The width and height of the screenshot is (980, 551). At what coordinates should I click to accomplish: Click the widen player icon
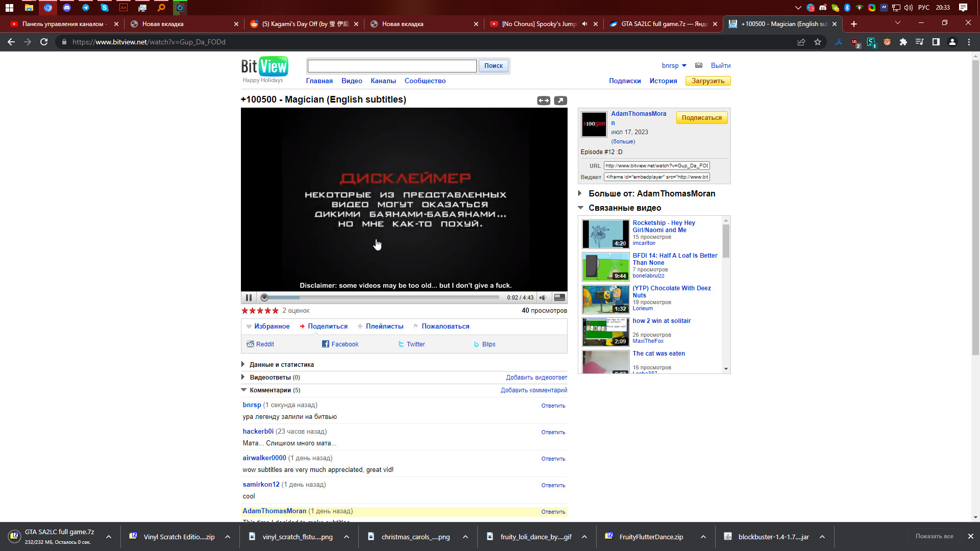tap(544, 101)
